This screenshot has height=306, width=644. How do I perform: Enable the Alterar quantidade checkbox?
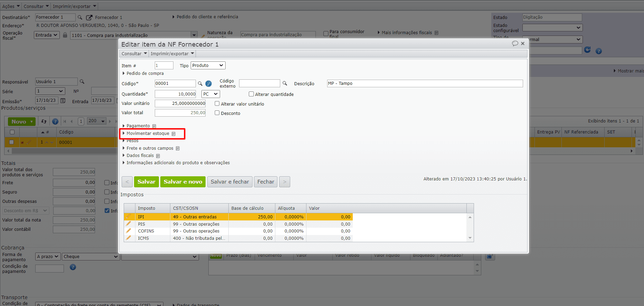[251, 94]
